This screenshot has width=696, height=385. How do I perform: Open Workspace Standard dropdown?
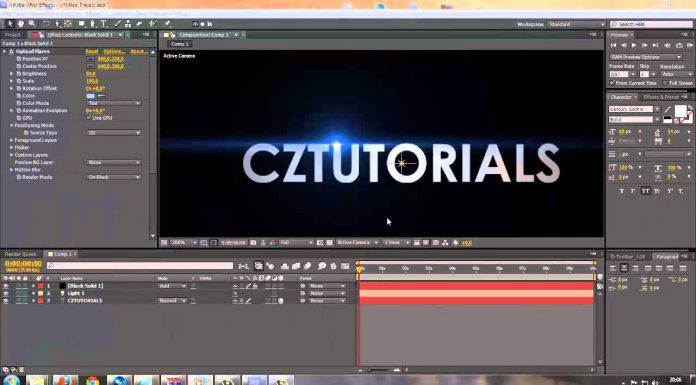(576, 24)
